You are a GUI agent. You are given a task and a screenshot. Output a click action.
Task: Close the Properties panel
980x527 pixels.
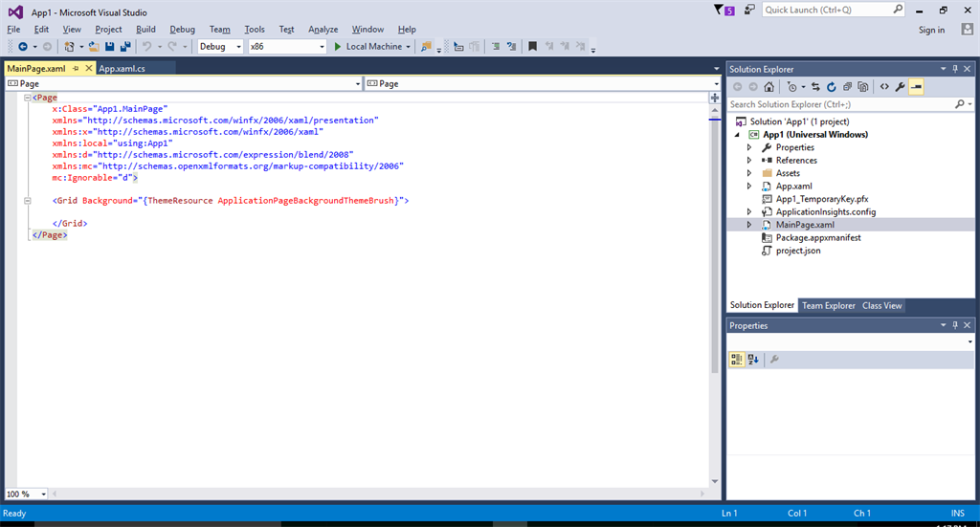point(967,325)
